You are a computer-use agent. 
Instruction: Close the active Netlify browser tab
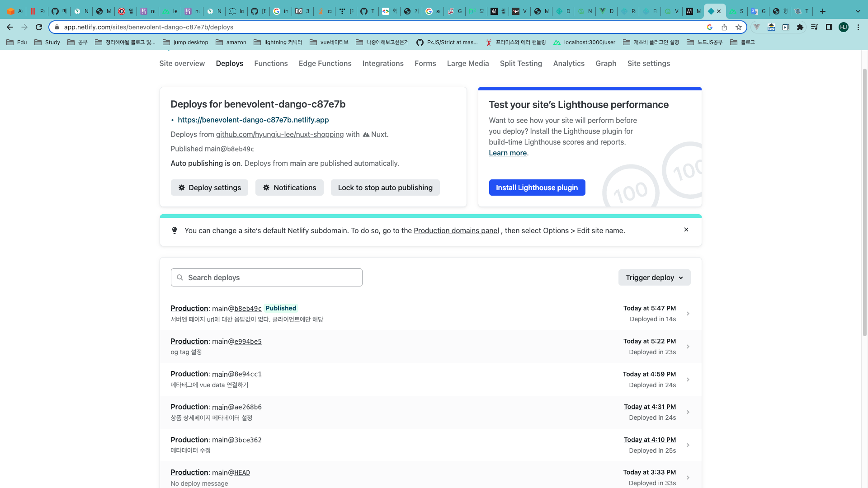click(719, 11)
